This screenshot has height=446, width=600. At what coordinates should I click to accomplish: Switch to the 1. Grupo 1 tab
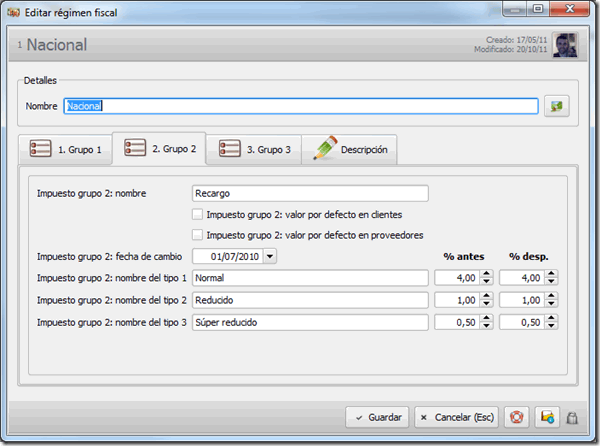click(65, 149)
